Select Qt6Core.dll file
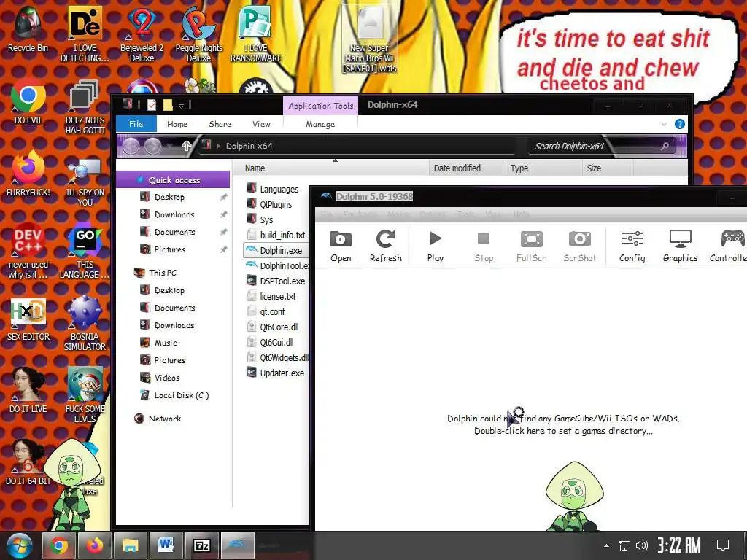 (273, 327)
